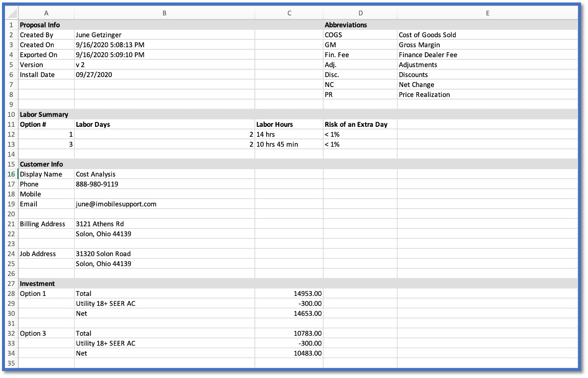The width and height of the screenshot is (588, 378).
Task: Click the 'Display Name' label cell
Action: coord(46,174)
